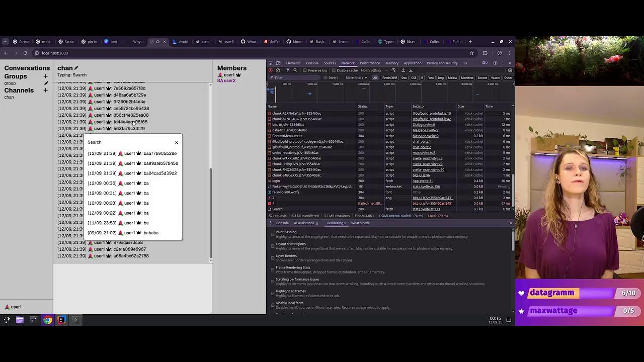Show more DevTools tabs chevron

pos(465,63)
